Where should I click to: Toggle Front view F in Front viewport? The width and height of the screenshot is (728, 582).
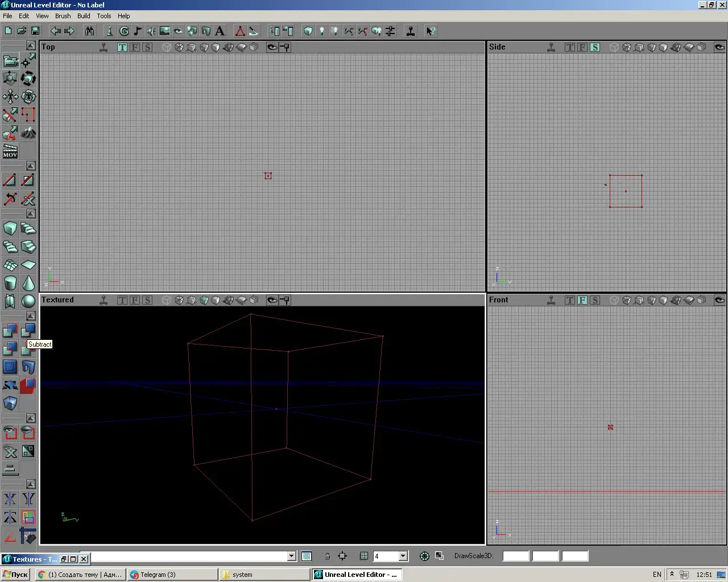click(x=582, y=300)
